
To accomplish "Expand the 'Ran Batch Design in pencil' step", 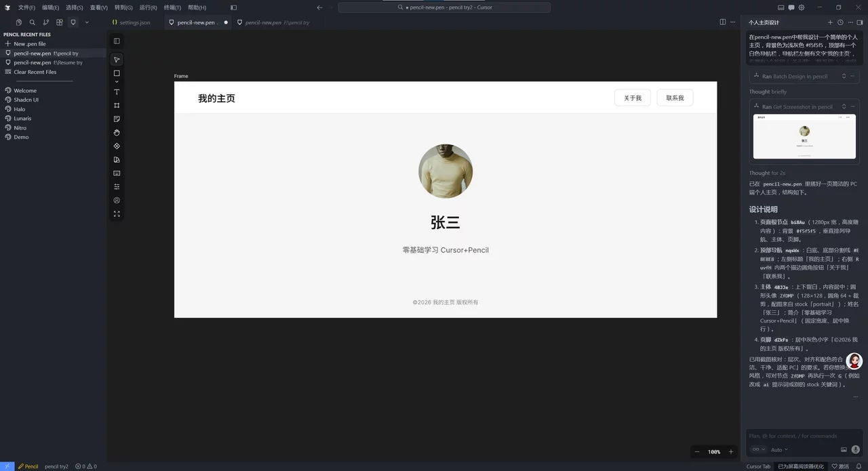I will coord(843,76).
